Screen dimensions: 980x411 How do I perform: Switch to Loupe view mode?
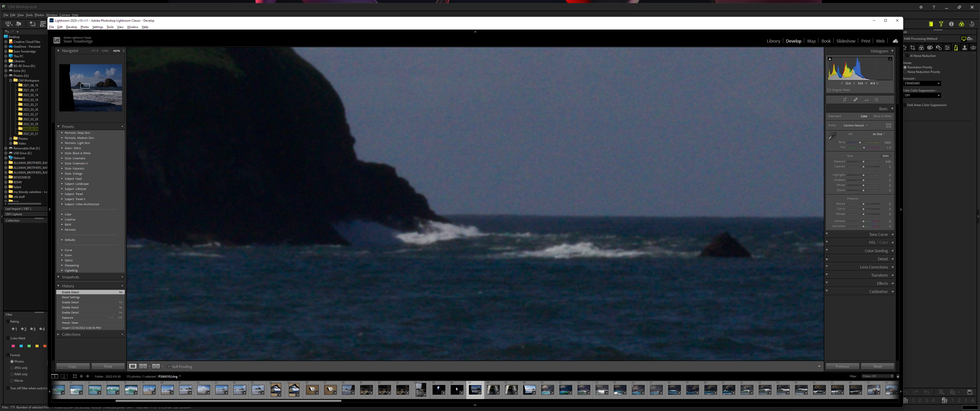click(133, 367)
